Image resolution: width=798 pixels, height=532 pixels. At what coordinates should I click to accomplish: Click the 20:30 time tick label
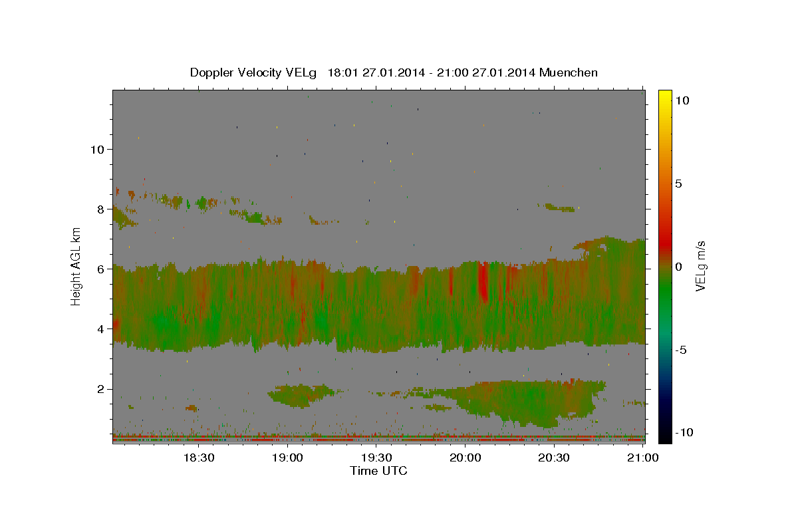(x=554, y=458)
